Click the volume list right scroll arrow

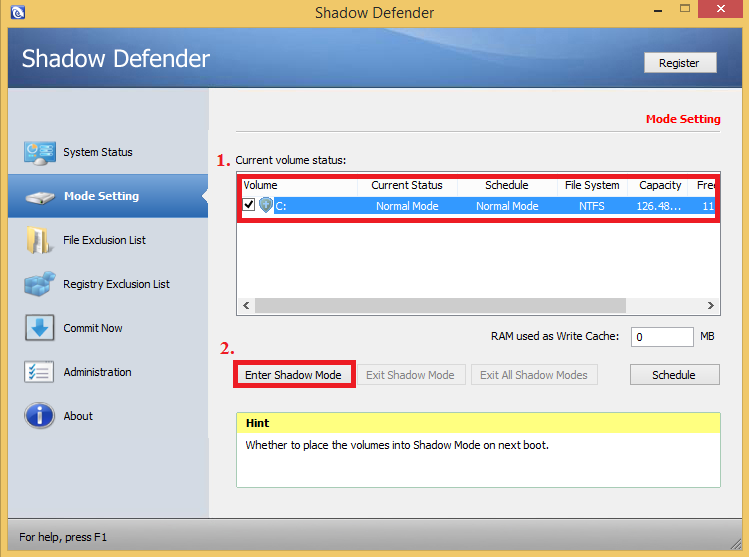(711, 306)
